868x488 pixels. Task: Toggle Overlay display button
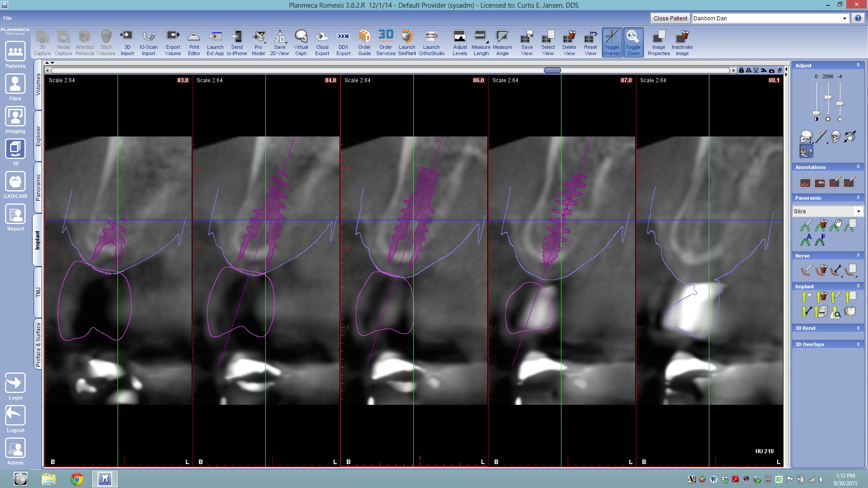pos(612,42)
